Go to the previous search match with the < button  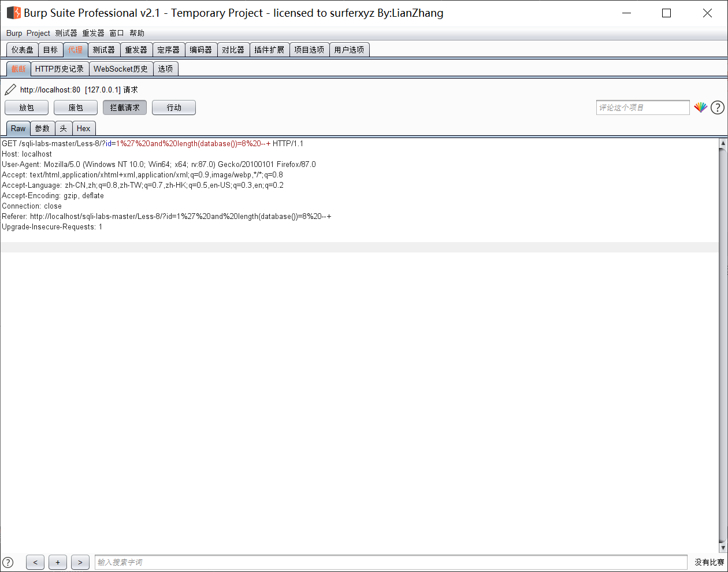click(x=35, y=562)
